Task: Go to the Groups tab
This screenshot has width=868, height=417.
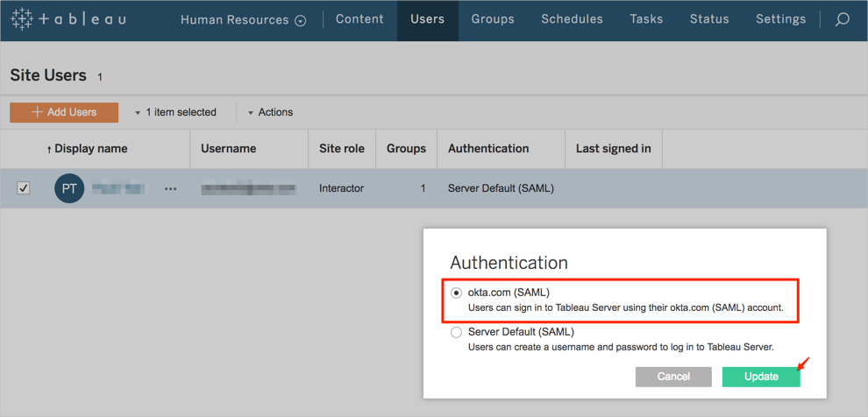Action: pyautogui.click(x=493, y=19)
